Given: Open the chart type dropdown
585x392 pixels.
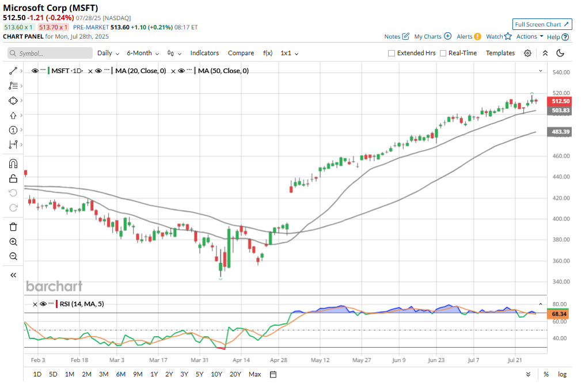Looking at the screenshot, I should [x=174, y=54].
